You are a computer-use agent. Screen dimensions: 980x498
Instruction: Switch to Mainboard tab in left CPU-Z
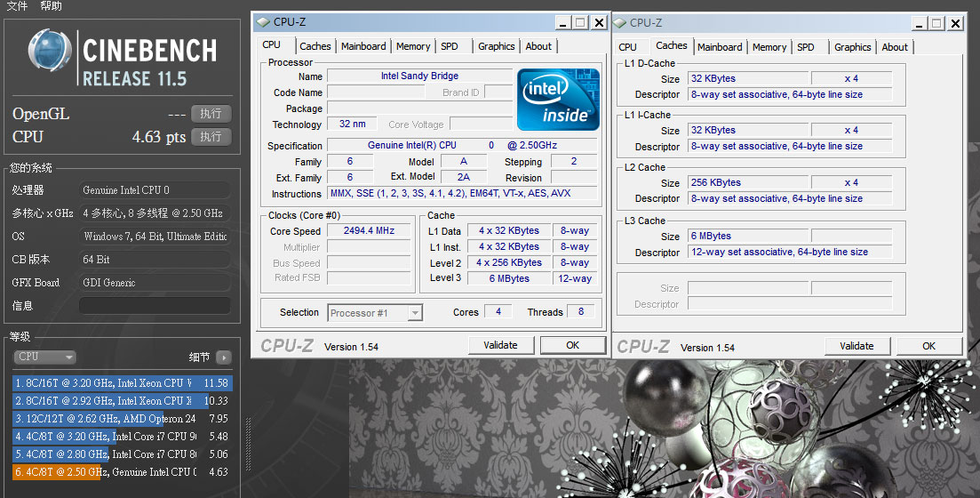click(363, 46)
